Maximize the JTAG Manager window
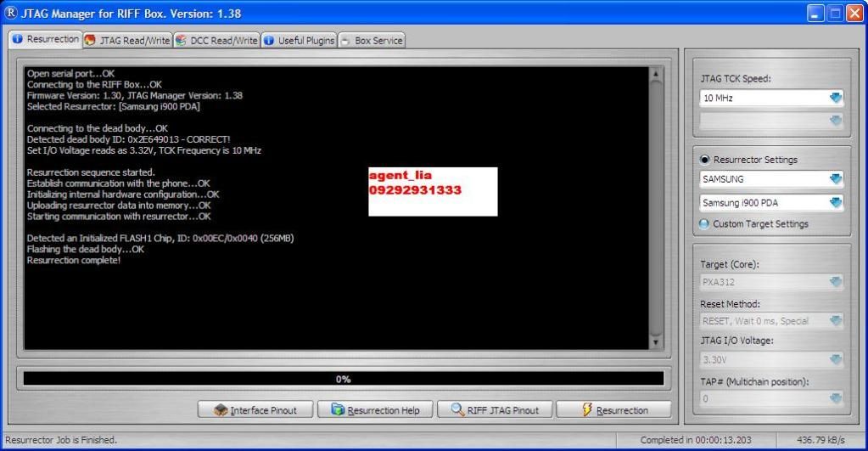 coord(835,14)
